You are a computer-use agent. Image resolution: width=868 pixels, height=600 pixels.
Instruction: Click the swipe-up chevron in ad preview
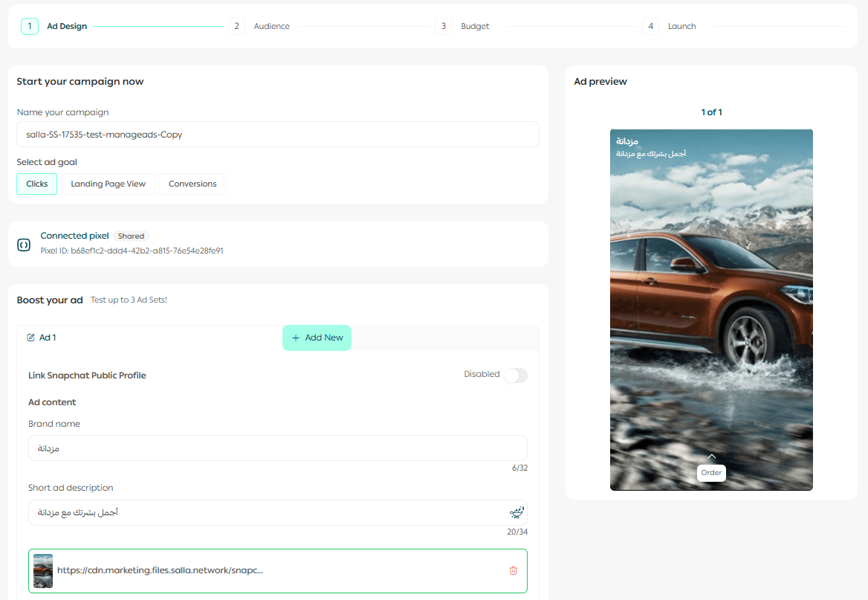(711, 457)
